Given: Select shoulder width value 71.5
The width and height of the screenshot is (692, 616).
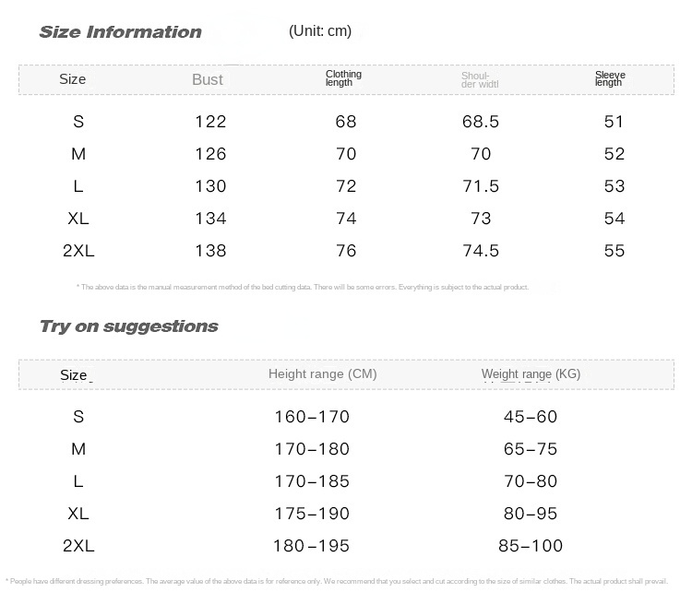Looking at the screenshot, I should pos(480,186).
